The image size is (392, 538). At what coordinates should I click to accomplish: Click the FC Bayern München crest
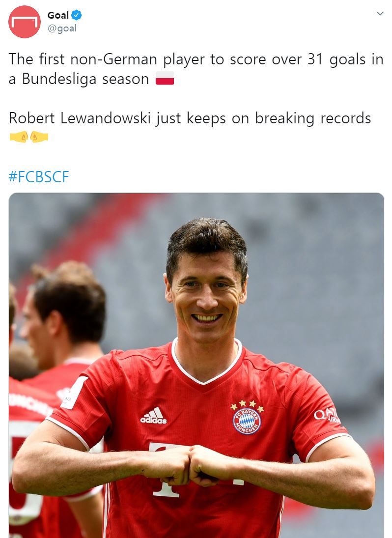click(x=247, y=417)
